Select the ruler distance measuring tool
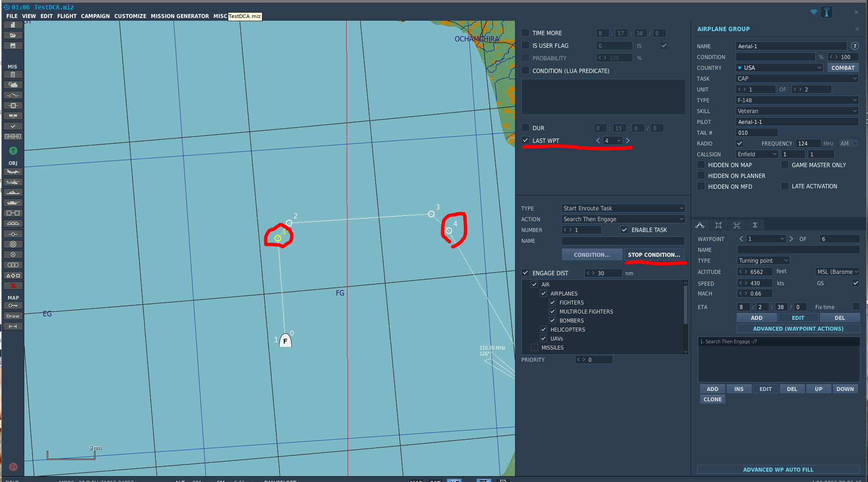The image size is (868, 482). [x=13, y=326]
